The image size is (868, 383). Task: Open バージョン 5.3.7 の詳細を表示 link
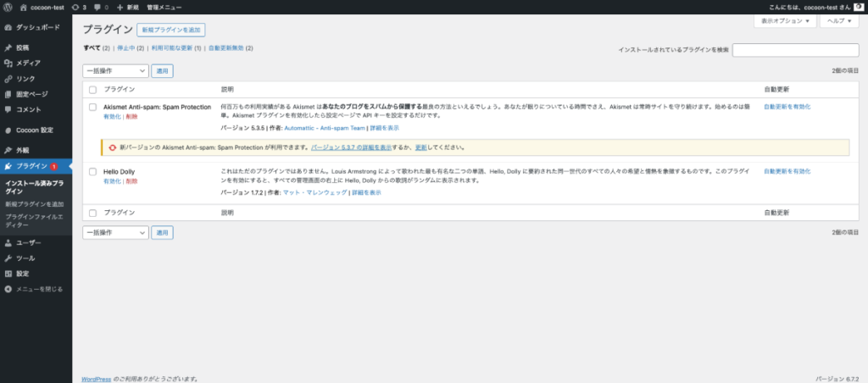[351, 147]
